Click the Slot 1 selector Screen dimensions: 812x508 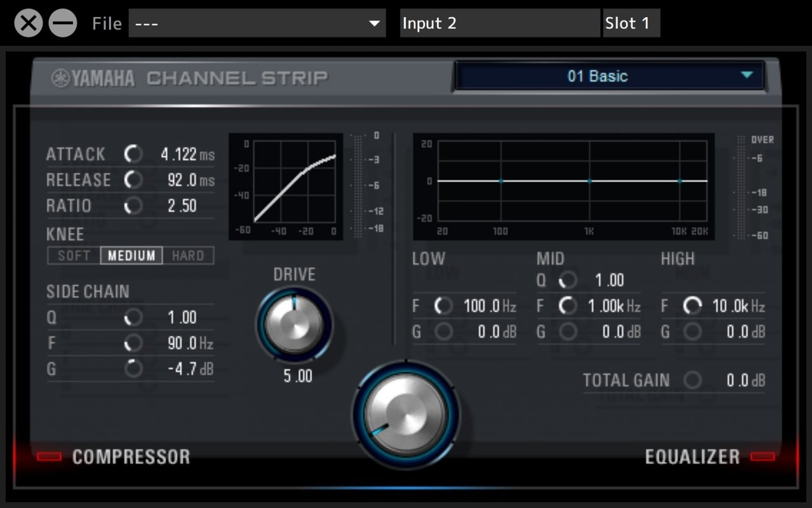click(x=631, y=23)
